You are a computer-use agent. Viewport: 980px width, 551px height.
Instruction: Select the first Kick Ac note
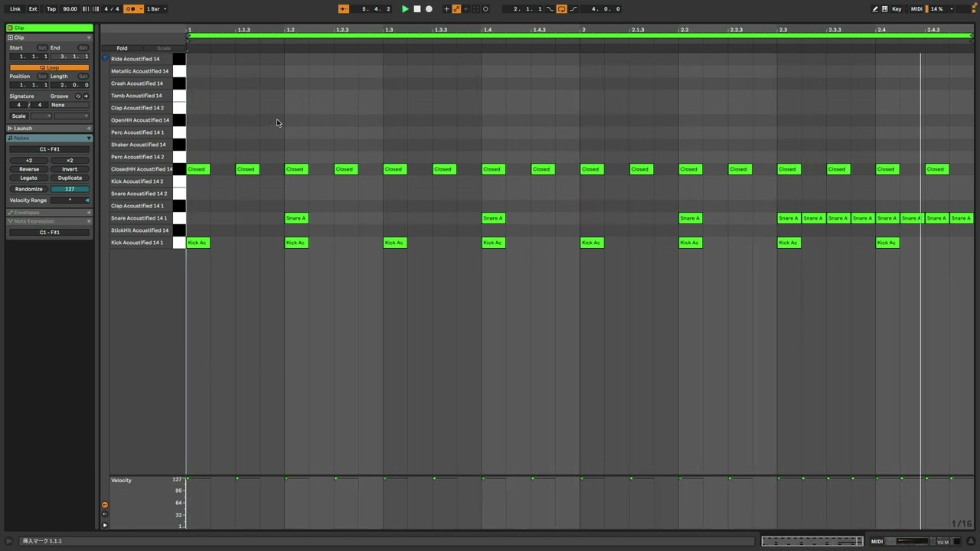[x=198, y=243]
